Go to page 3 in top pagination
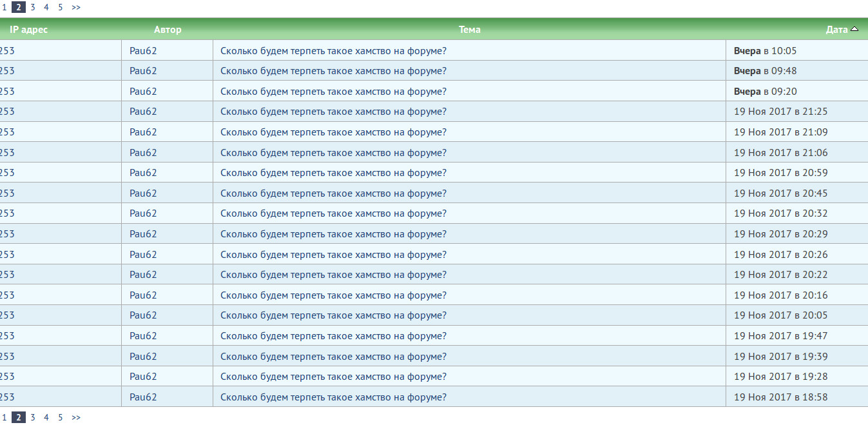Screen dimensions: 868x425 [32, 8]
